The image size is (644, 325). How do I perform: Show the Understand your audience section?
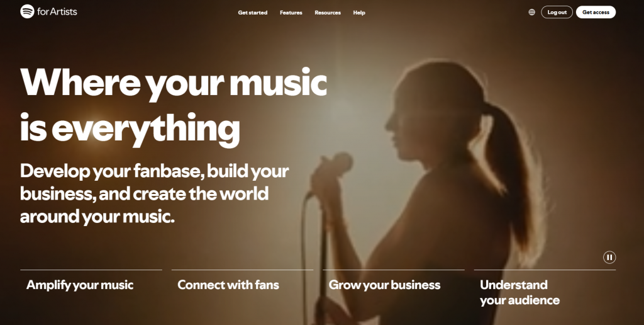519,292
